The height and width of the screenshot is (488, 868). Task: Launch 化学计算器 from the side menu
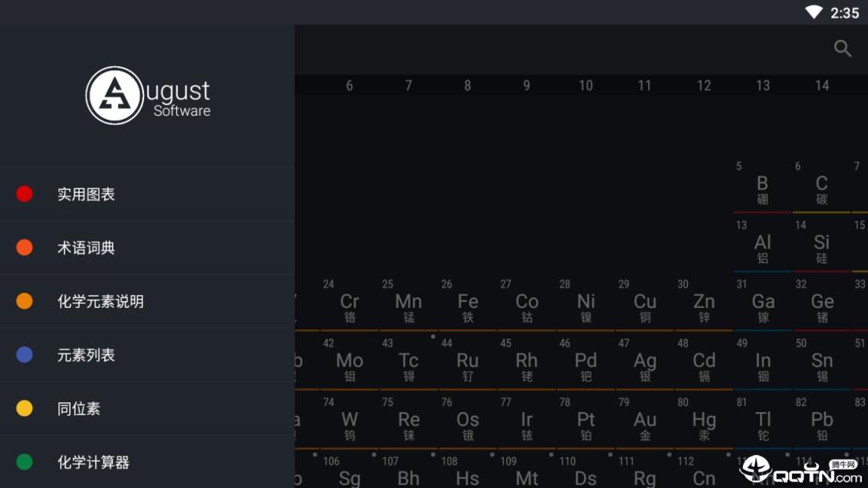[94, 463]
